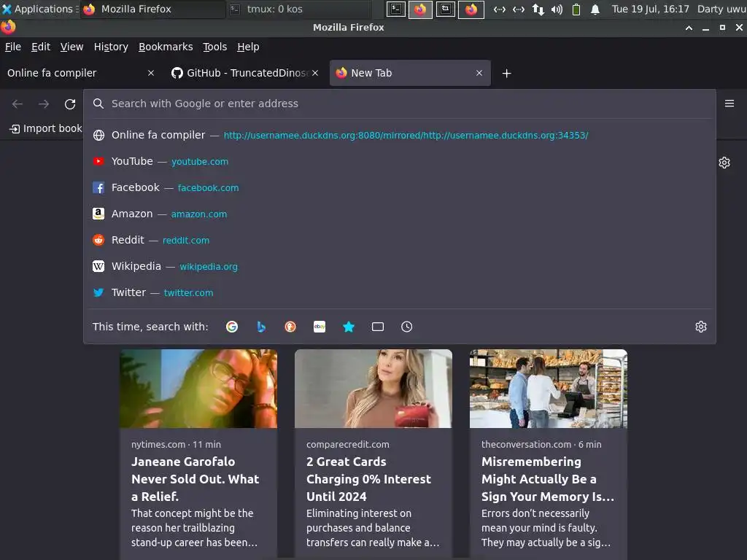Select the YouTube suggestion
This screenshot has height=560, width=747.
(x=399, y=161)
